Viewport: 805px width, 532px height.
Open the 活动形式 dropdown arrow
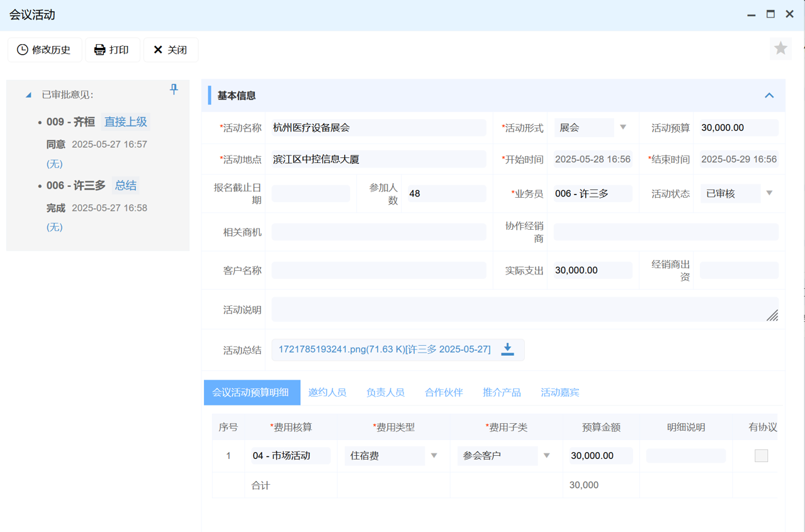pyautogui.click(x=622, y=128)
